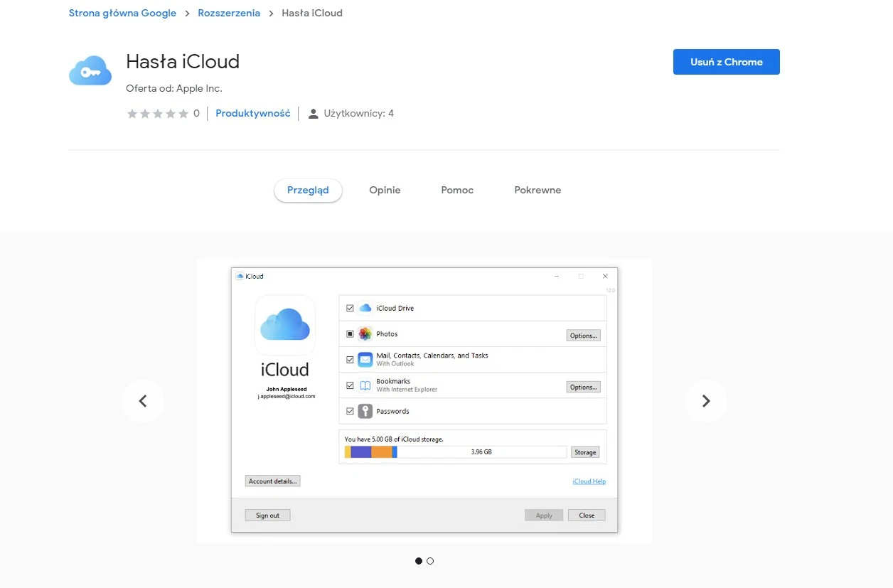Switch to the Opinie tab
This screenshot has height=588, width=893.
click(385, 190)
